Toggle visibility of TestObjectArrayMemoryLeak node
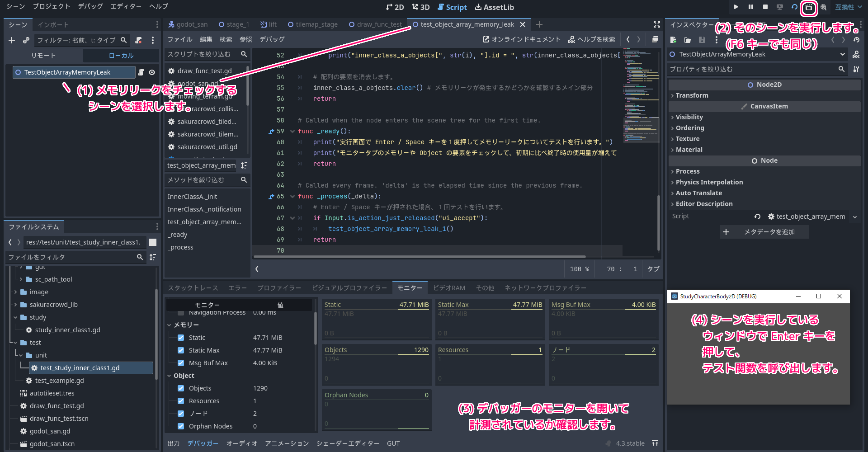Screen dimensions: 868x452 [x=152, y=72]
